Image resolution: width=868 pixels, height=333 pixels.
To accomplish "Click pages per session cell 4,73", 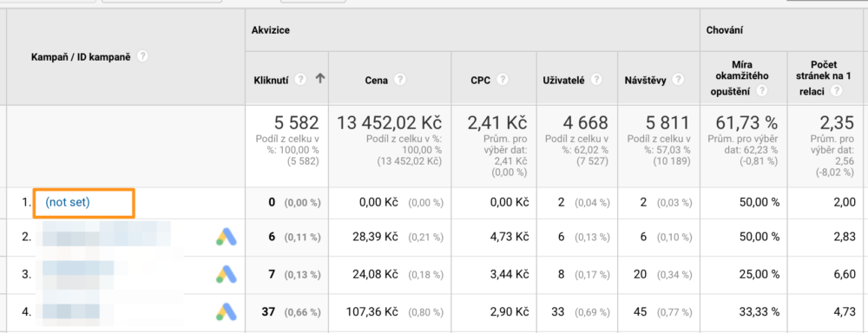I will click(x=845, y=311).
